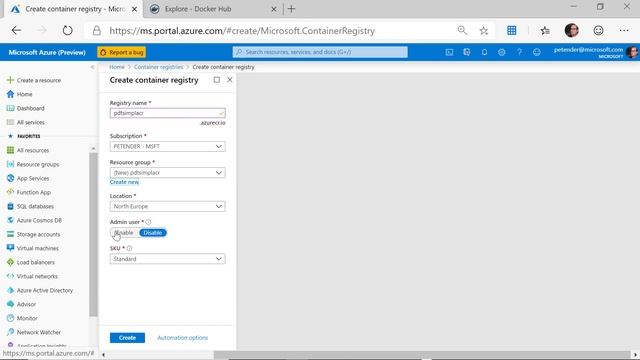Open Automation options link
The height and width of the screenshot is (360, 640).
click(183, 338)
